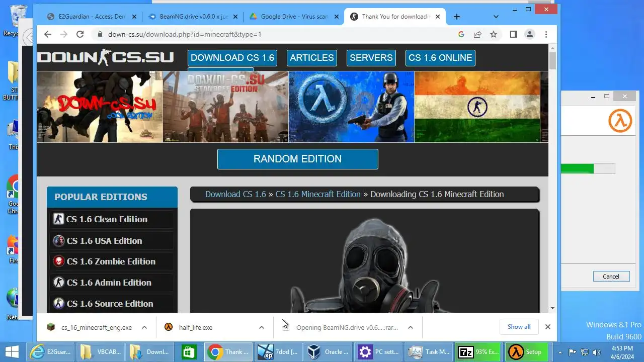Open CS 1.6 Source Edition in sidebar
This screenshot has height=362, width=644.
tap(111, 304)
